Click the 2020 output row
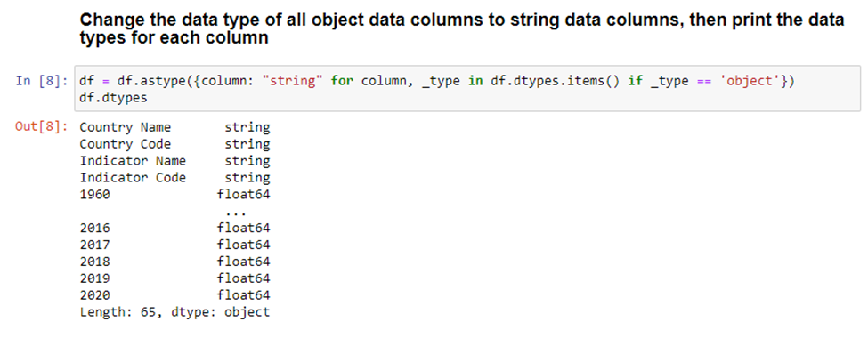 (174, 294)
